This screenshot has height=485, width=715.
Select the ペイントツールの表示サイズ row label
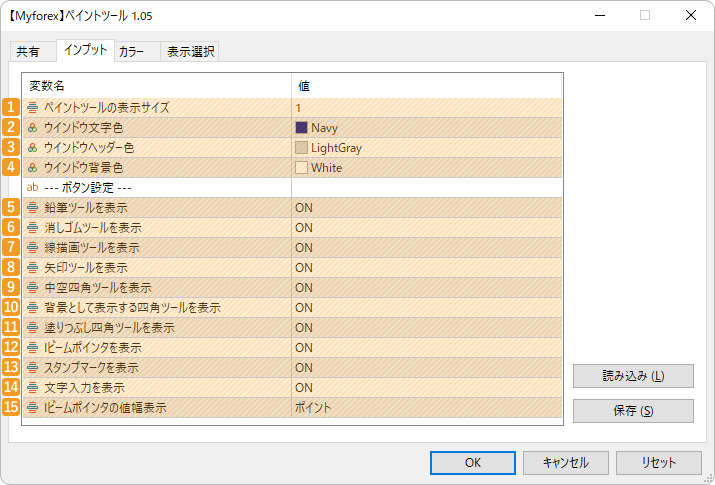pyautogui.click(x=107, y=108)
